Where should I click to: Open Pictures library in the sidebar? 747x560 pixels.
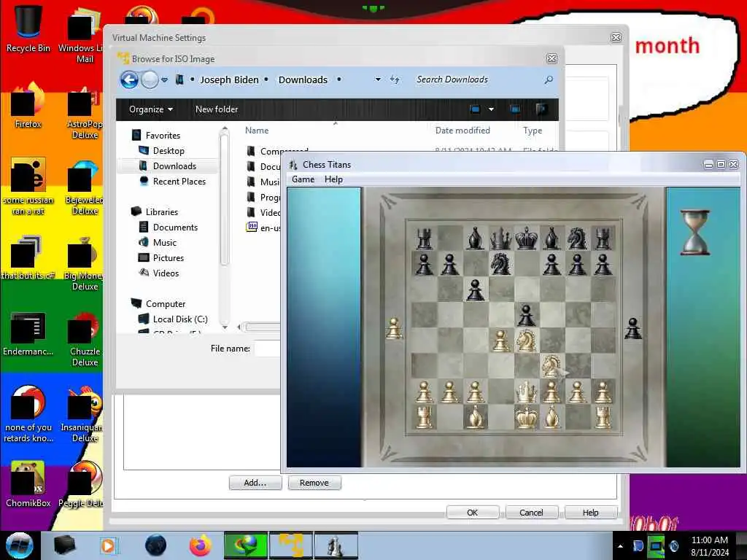point(169,257)
